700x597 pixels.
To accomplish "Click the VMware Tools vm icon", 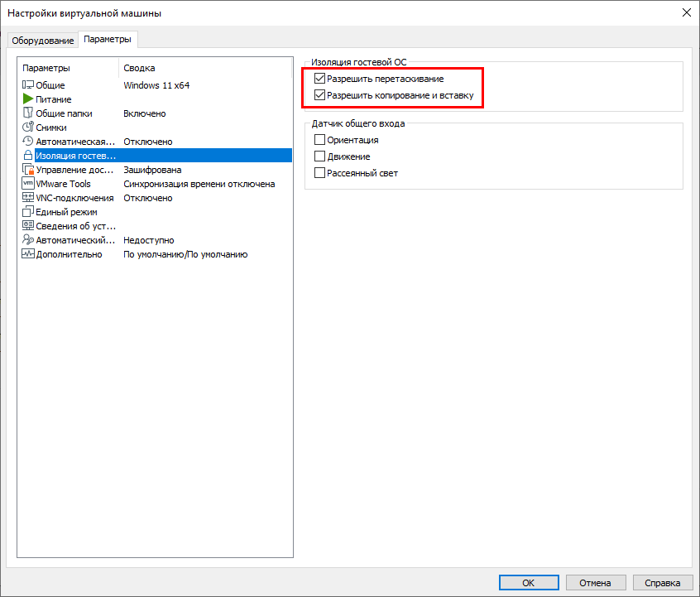I will (27, 183).
